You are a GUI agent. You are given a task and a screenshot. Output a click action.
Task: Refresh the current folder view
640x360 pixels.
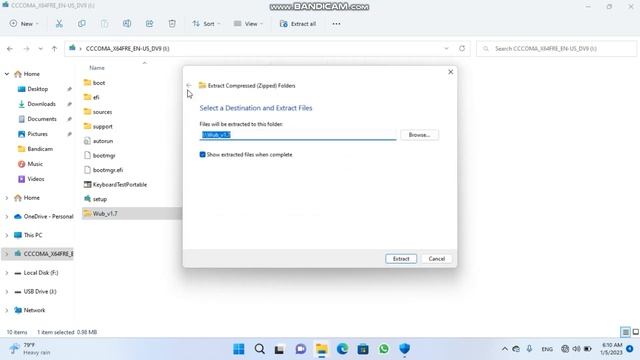[462, 49]
